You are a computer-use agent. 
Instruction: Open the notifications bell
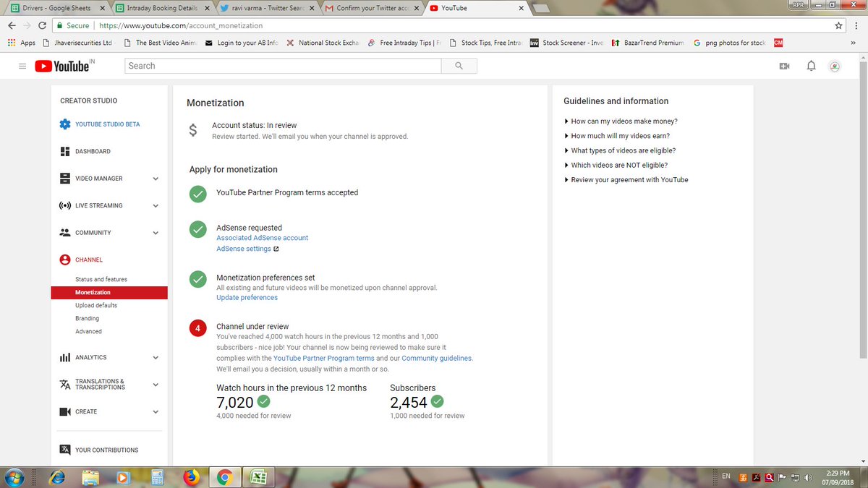811,66
